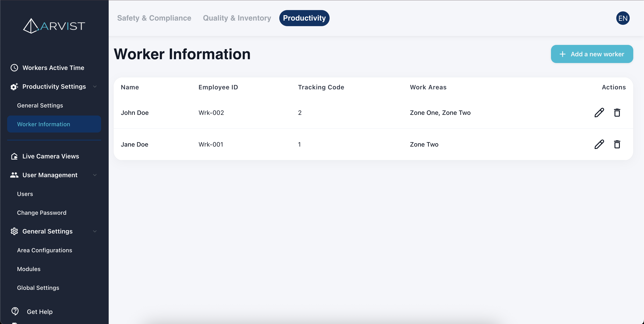The height and width of the screenshot is (324, 644).
Task: Open the Users page
Action: (x=25, y=194)
